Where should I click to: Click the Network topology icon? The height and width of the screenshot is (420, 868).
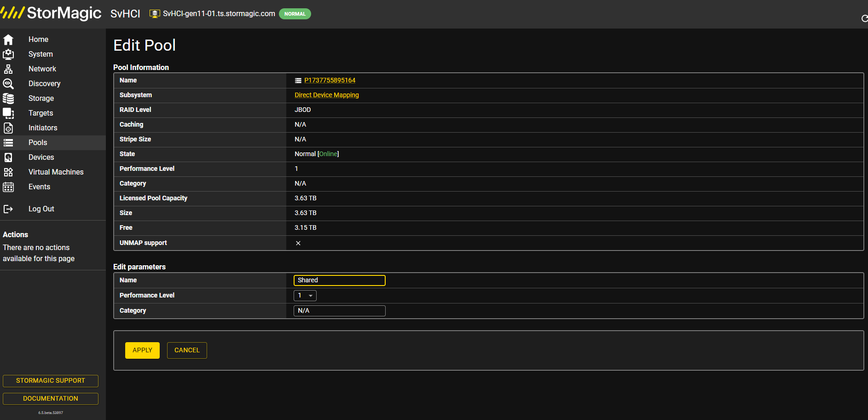tap(8, 69)
